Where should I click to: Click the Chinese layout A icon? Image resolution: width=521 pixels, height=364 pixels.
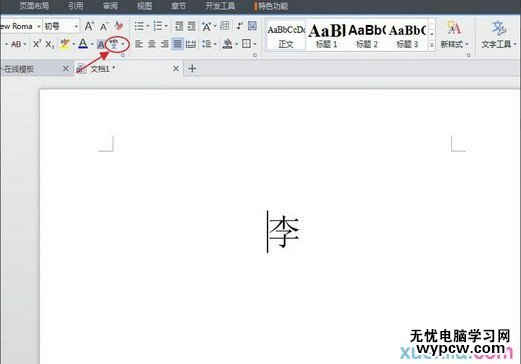pyautogui.click(x=206, y=26)
